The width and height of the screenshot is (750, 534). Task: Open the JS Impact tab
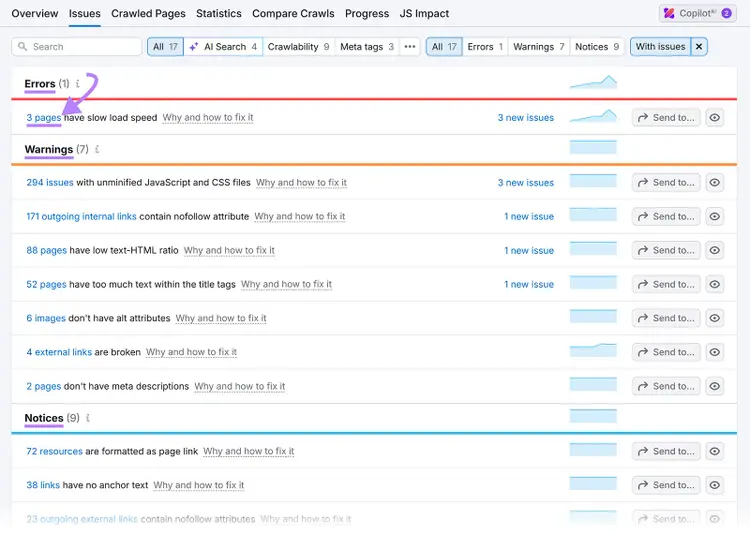coord(424,13)
